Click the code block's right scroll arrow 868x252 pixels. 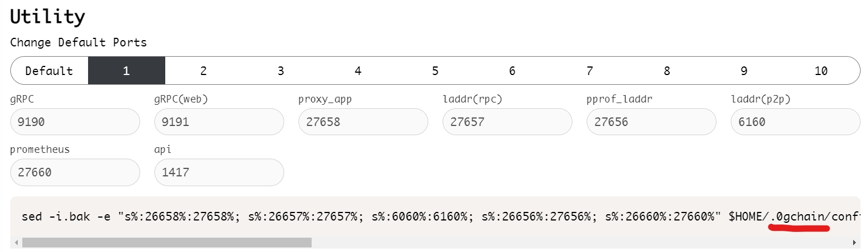855,242
